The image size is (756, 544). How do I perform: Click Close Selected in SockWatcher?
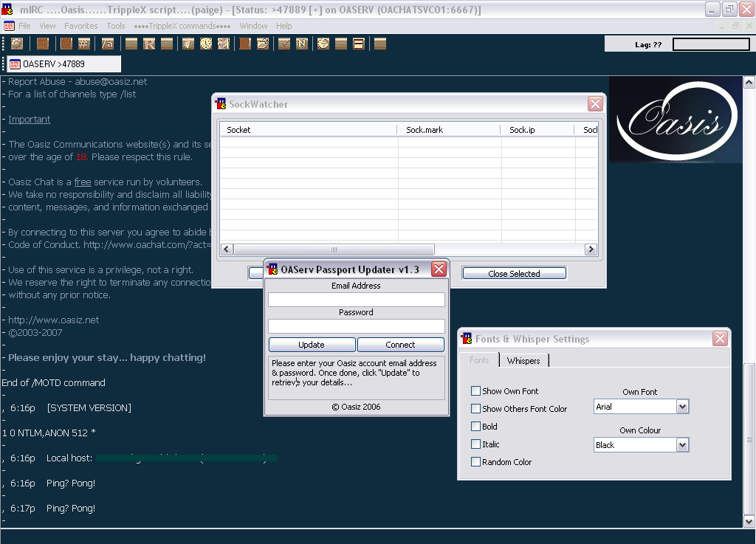tap(514, 273)
